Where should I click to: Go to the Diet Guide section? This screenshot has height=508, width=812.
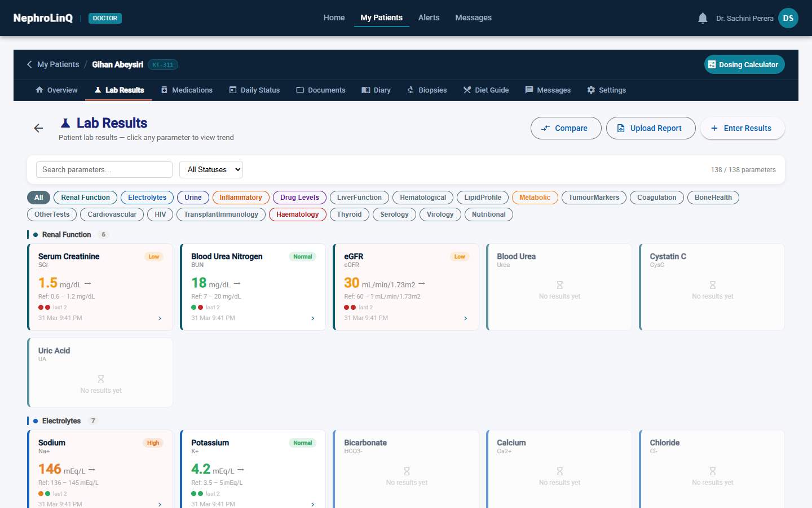click(486, 90)
